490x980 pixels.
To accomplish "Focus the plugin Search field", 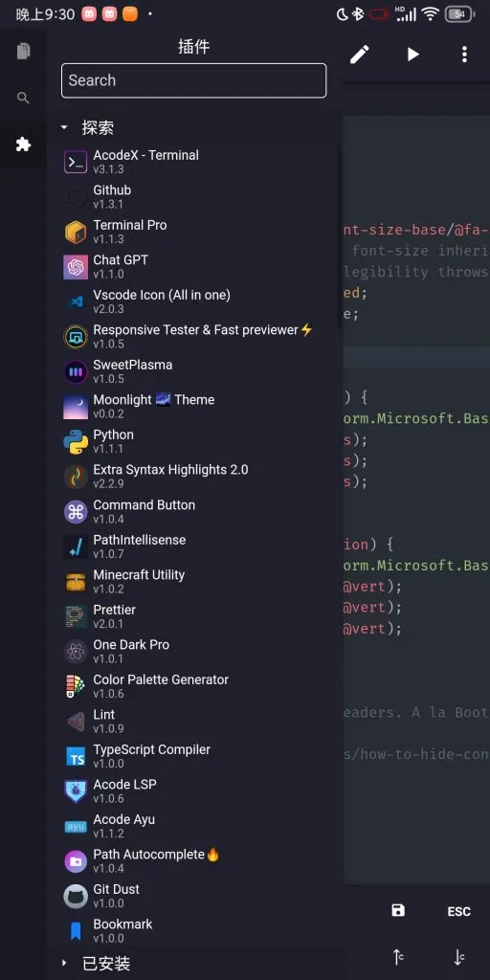I will click(x=193, y=80).
